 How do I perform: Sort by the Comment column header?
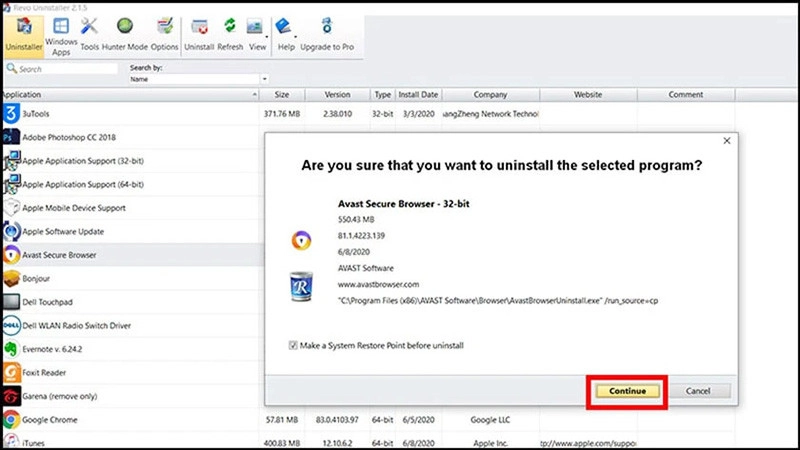click(686, 94)
